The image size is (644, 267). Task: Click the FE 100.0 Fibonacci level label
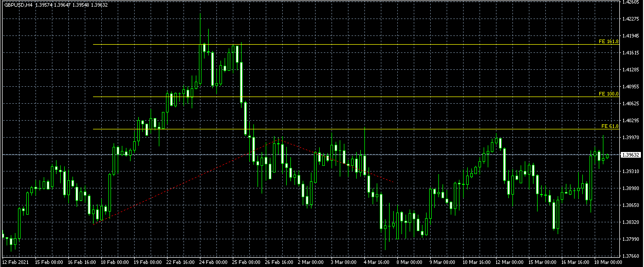[x=609, y=94]
